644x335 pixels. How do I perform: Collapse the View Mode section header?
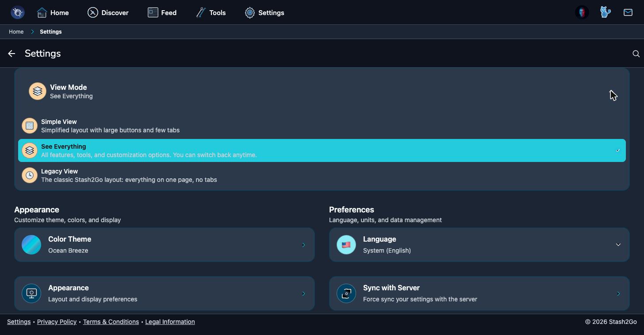tap(322, 91)
